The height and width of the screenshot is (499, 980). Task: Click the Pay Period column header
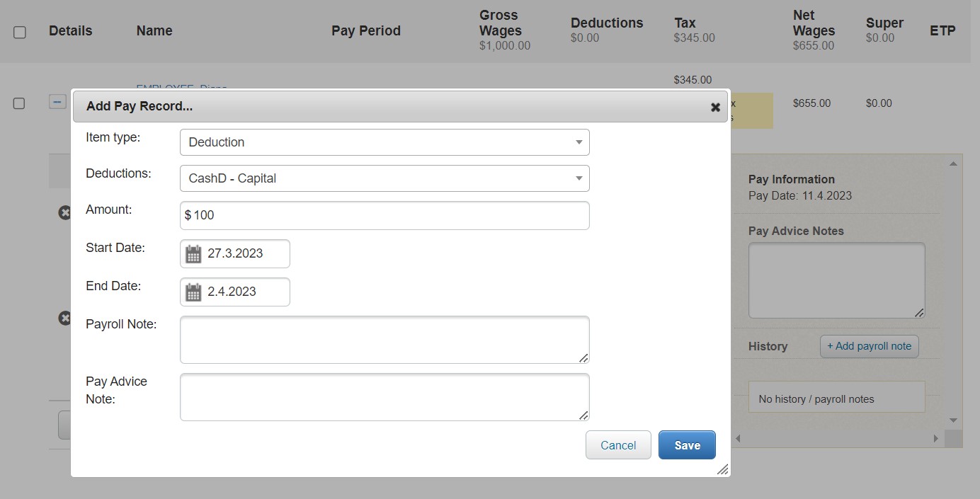[x=366, y=30]
